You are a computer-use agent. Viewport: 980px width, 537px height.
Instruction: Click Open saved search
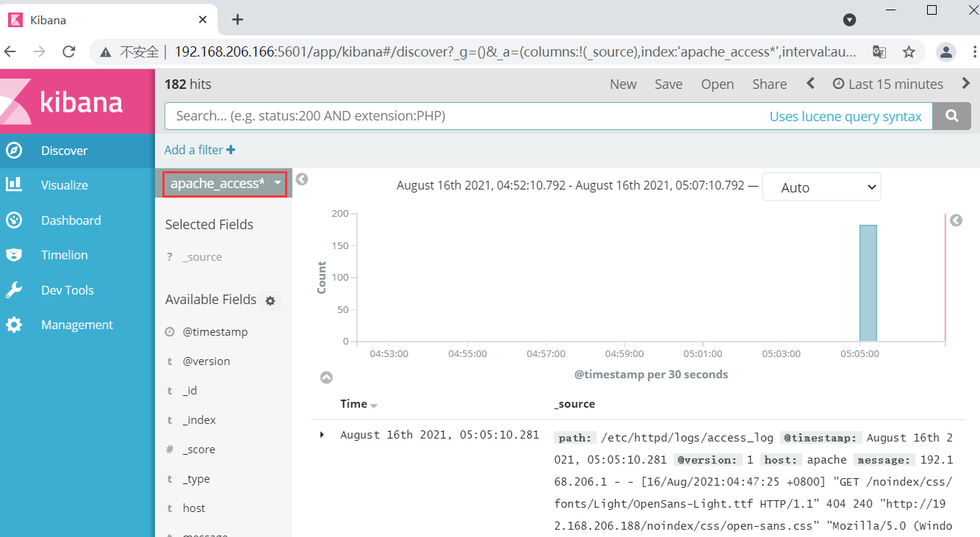tap(717, 84)
